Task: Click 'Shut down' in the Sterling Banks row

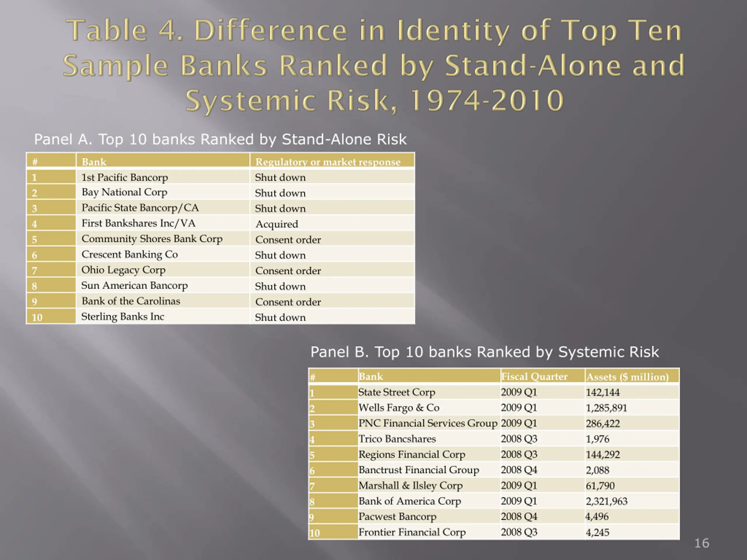Action: point(280,317)
